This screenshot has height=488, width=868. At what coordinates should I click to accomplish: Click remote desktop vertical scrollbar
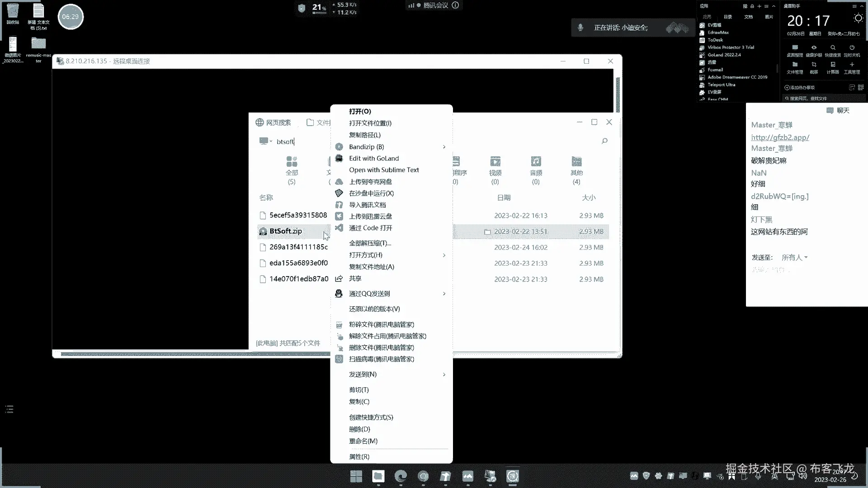click(x=618, y=95)
